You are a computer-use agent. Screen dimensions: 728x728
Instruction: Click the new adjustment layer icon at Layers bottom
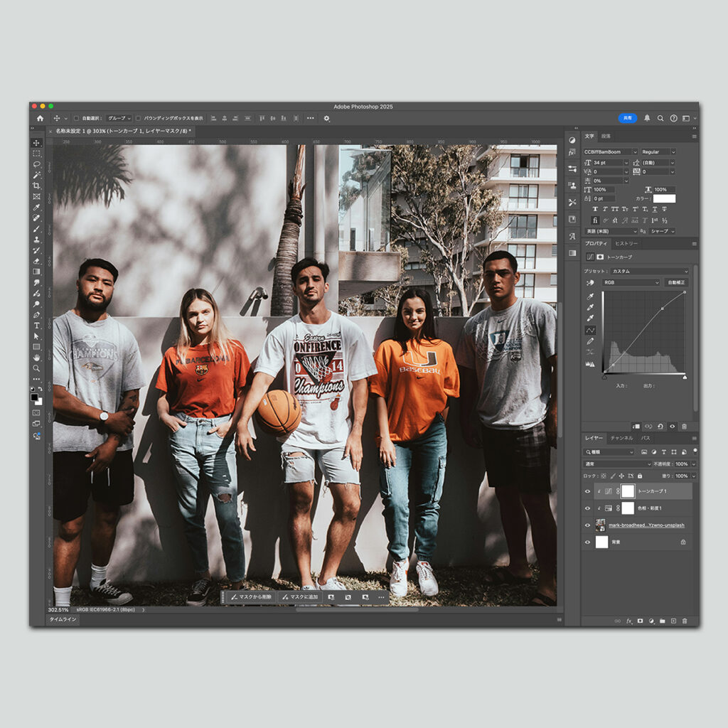tap(651, 621)
